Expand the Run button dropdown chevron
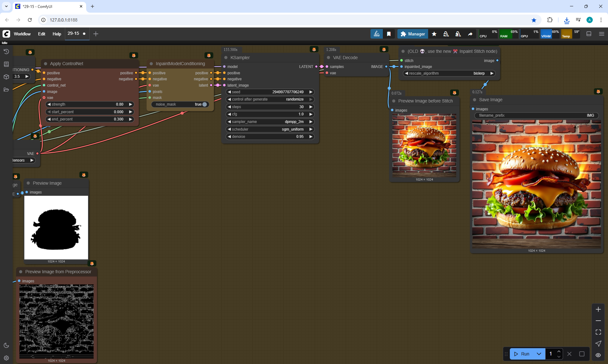608x364 pixels. [x=539, y=354]
